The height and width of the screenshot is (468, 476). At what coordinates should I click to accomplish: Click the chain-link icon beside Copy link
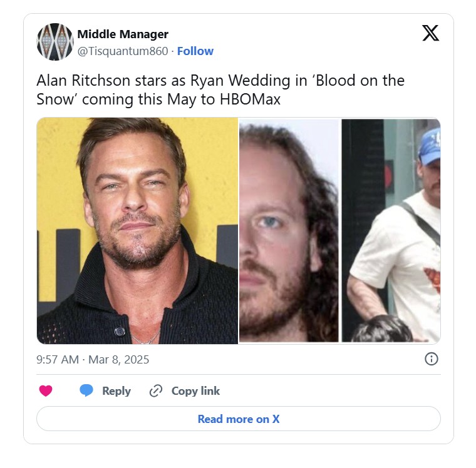(156, 391)
